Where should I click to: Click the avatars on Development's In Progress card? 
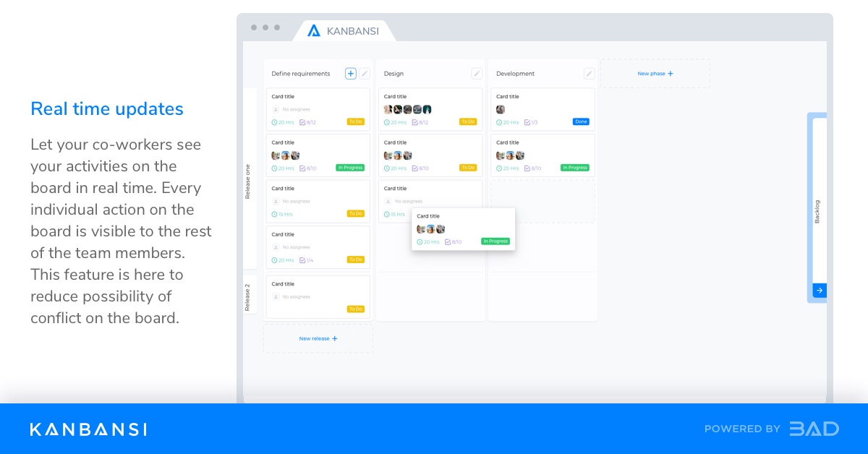pyautogui.click(x=510, y=155)
